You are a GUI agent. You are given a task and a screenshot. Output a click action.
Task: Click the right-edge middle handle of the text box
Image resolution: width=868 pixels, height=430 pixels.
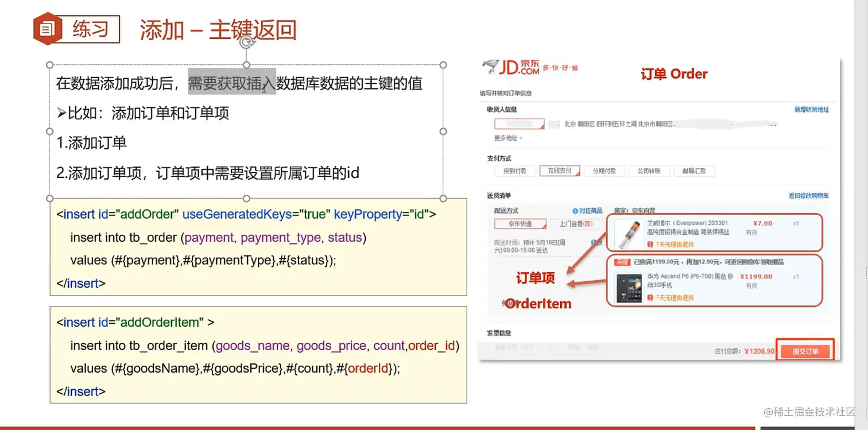[443, 131]
